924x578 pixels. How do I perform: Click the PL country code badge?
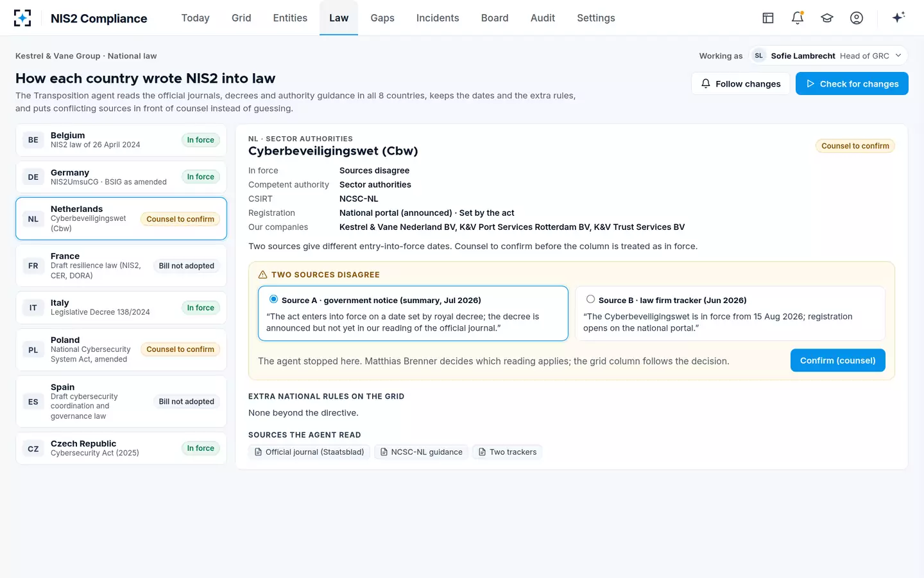click(33, 350)
